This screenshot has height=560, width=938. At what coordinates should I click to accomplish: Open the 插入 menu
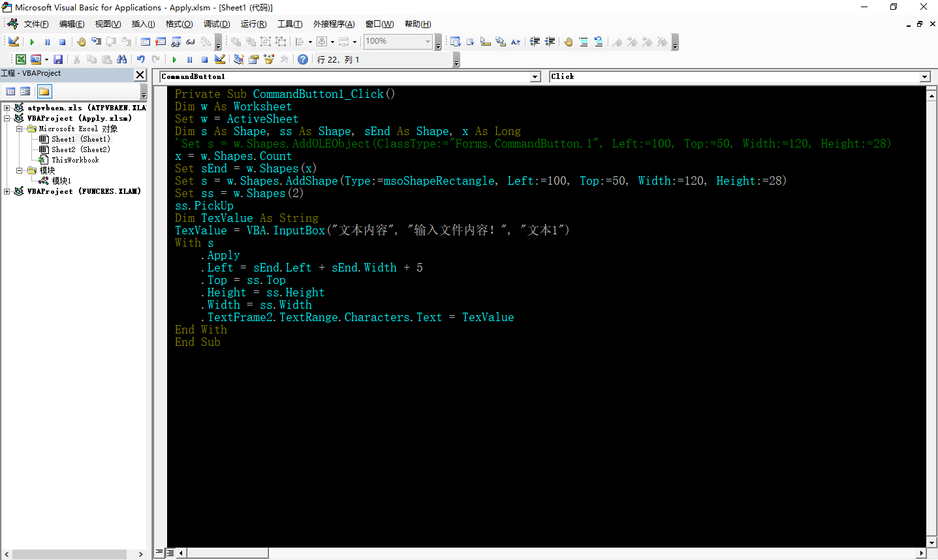point(143,24)
